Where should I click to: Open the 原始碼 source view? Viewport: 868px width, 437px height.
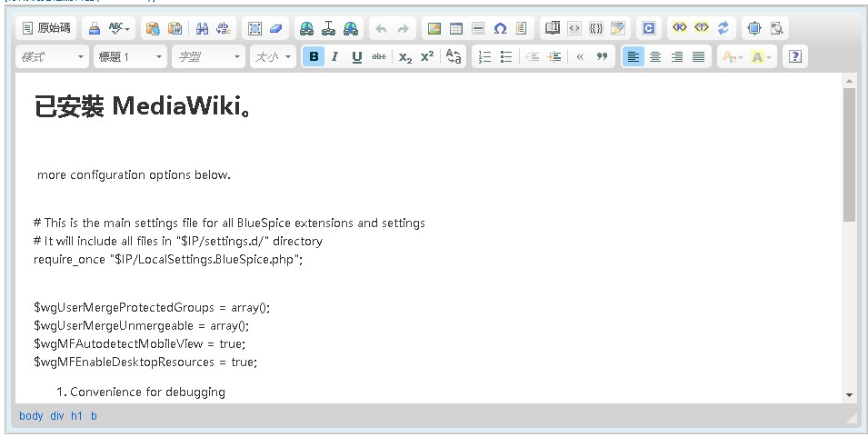pos(46,28)
